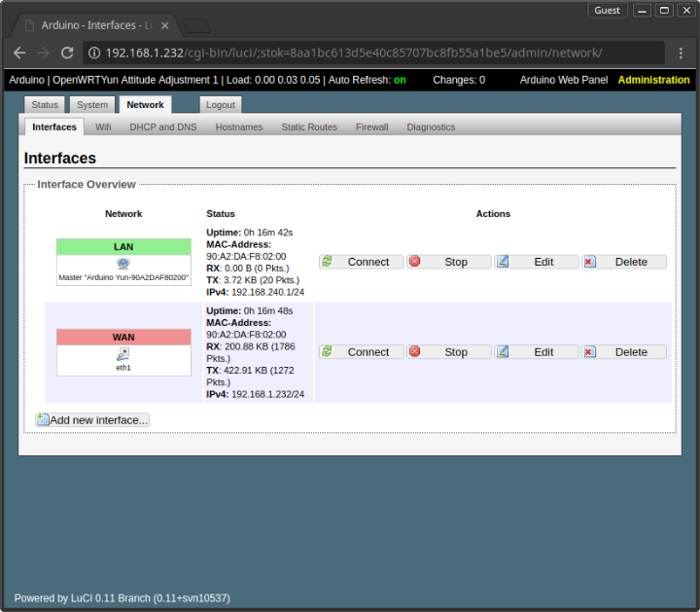The width and height of the screenshot is (700, 612).
Task: Click the Guest profile button
Action: pos(607,11)
